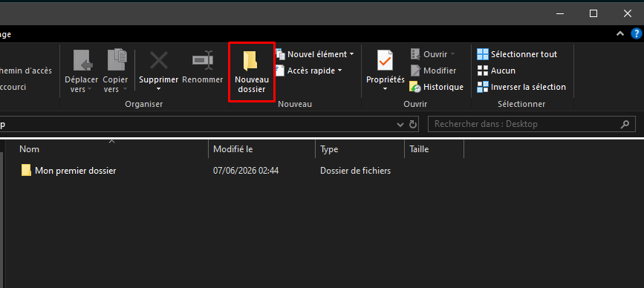644x288 pixels.
Task: Collapse the ribbon with the chevron
Action: 620,34
